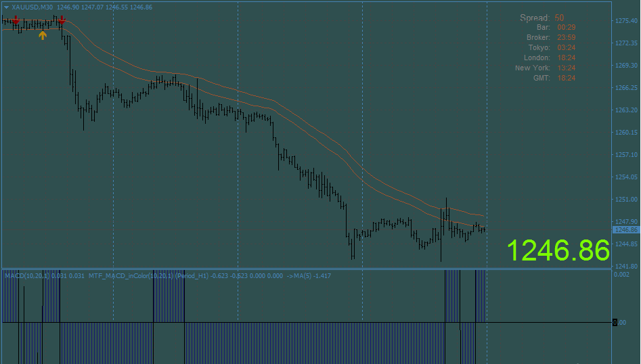The height and width of the screenshot is (364, 641).
Task: Click the GMT time 18:24 label
Action: coord(566,78)
